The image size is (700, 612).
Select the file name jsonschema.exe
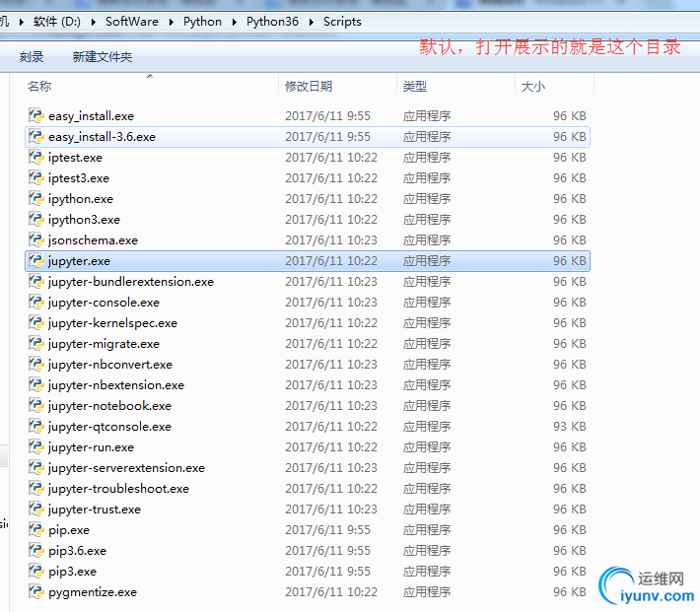(x=93, y=240)
